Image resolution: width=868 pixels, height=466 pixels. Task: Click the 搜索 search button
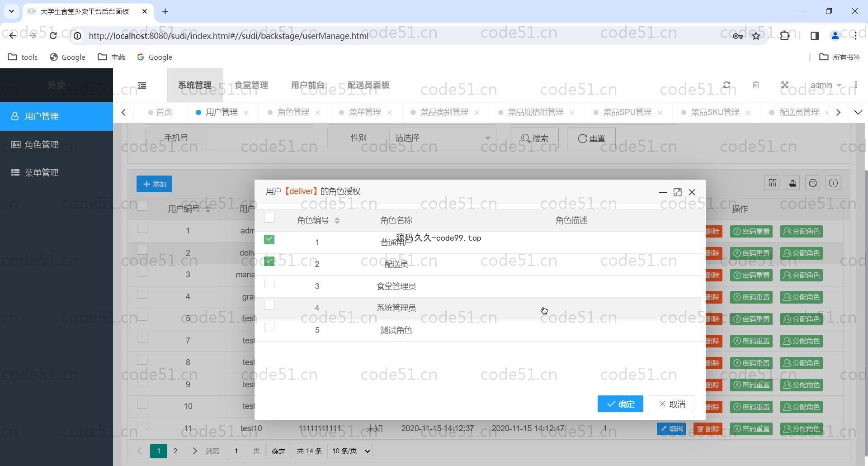[534, 138]
